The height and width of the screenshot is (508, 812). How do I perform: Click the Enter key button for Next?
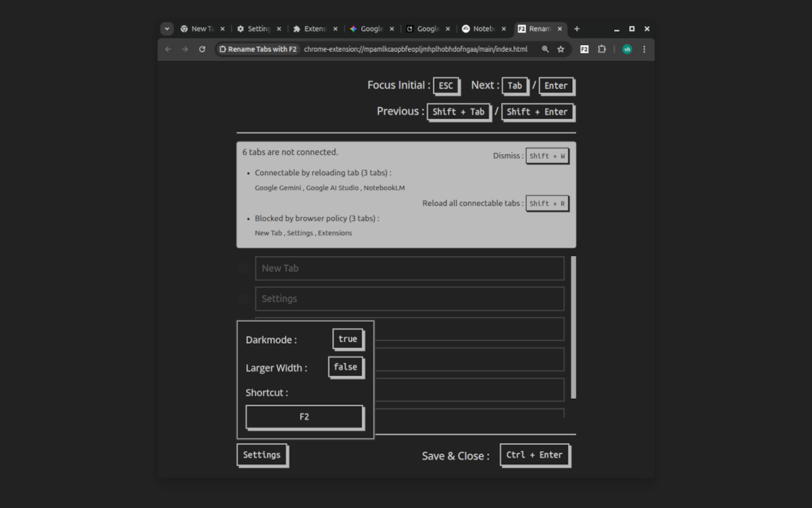(x=556, y=86)
